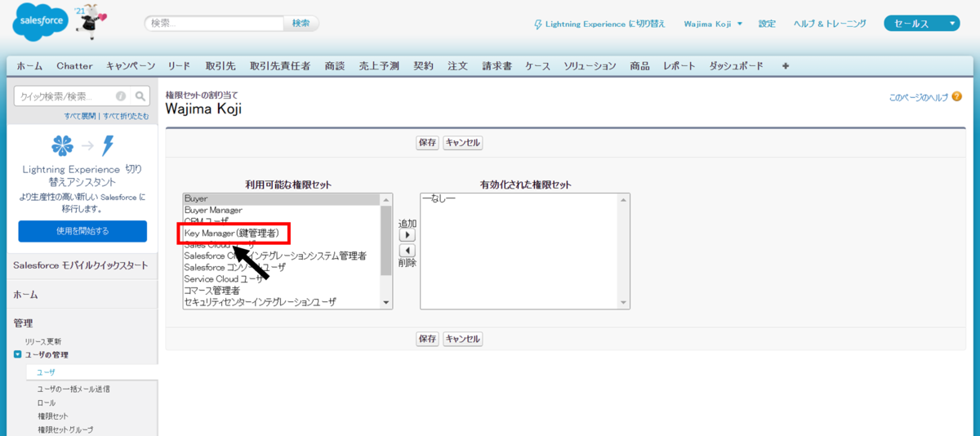Image resolution: width=980 pixels, height=436 pixels.
Task: Click the bottom 保存 button
Action: 427,339
